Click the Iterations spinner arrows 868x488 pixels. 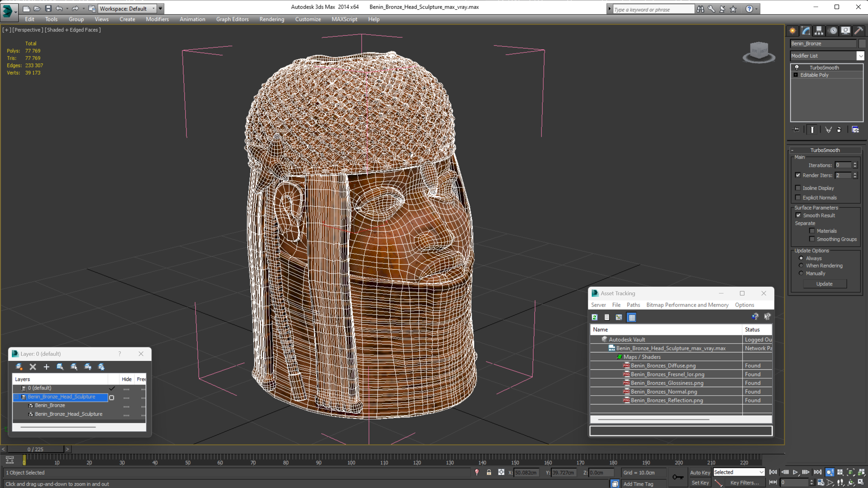(855, 165)
